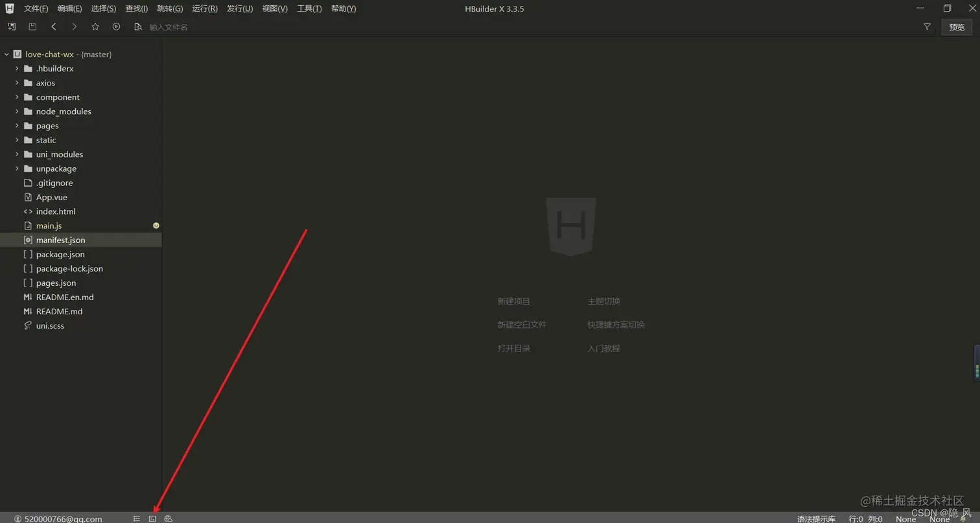Expand the static folder
Viewport: 980px width, 523px height.
[17, 140]
